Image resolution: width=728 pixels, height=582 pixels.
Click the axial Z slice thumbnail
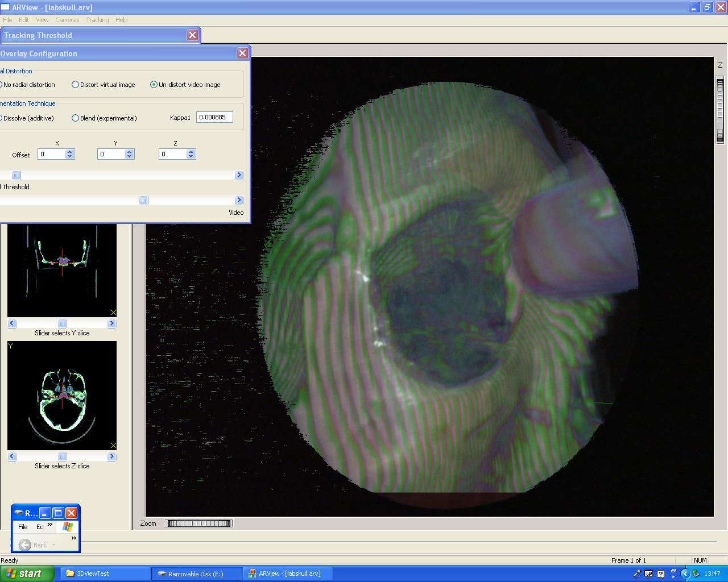[62, 396]
